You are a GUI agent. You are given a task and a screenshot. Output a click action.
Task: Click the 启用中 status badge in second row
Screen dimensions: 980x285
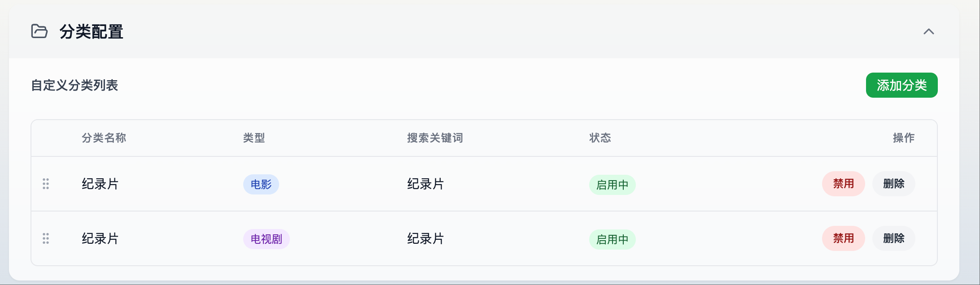[612, 239]
